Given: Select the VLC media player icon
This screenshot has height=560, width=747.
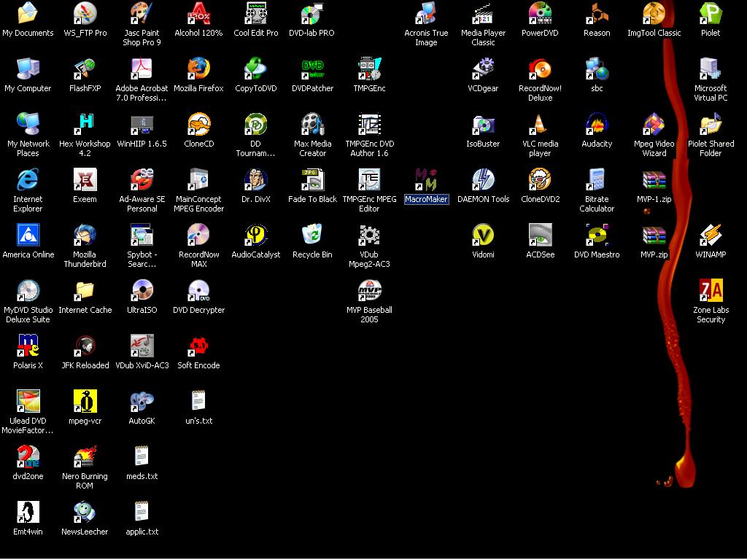Looking at the screenshot, I should click(540, 124).
